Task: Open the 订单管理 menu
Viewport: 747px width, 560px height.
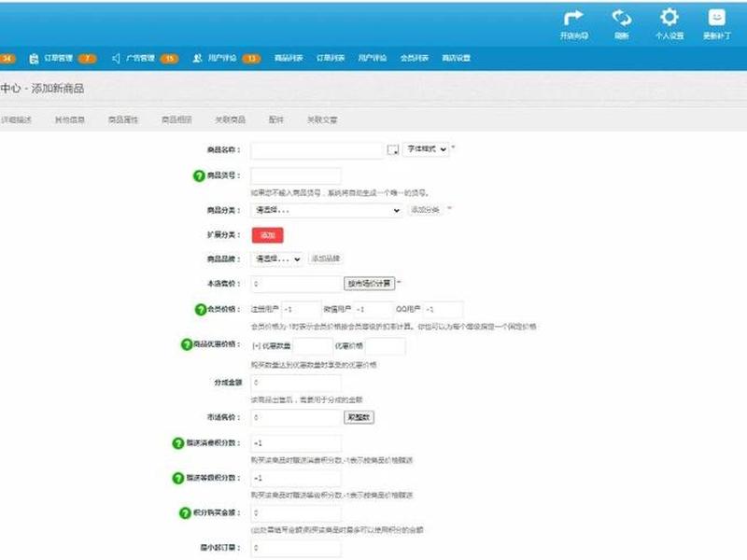Action: pyautogui.click(x=58, y=58)
